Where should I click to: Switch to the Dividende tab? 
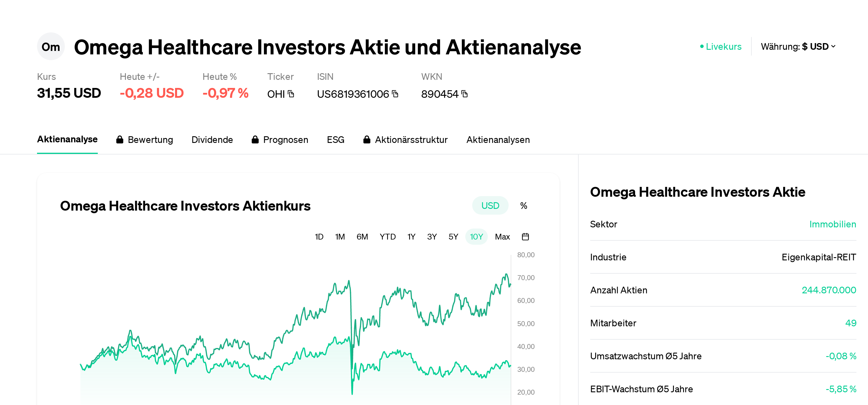click(212, 139)
